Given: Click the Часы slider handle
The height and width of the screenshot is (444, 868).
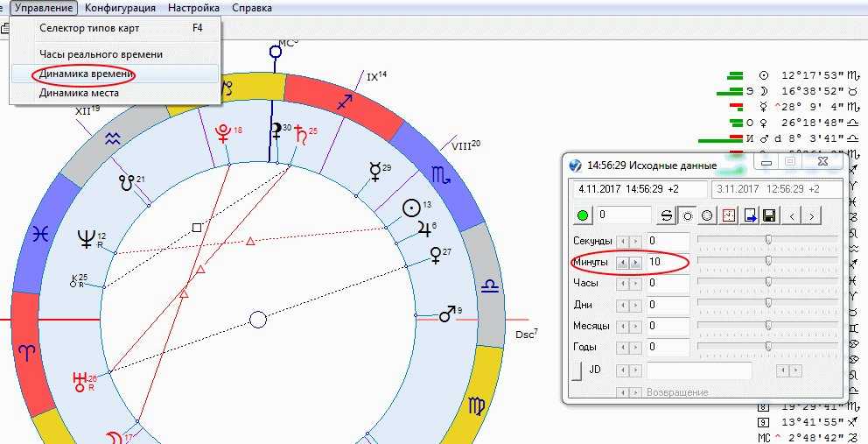Looking at the screenshot, I should 769,282.
